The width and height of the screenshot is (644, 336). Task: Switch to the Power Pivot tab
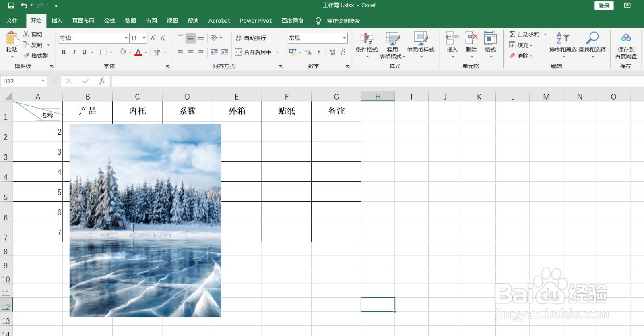pos(256,21)
